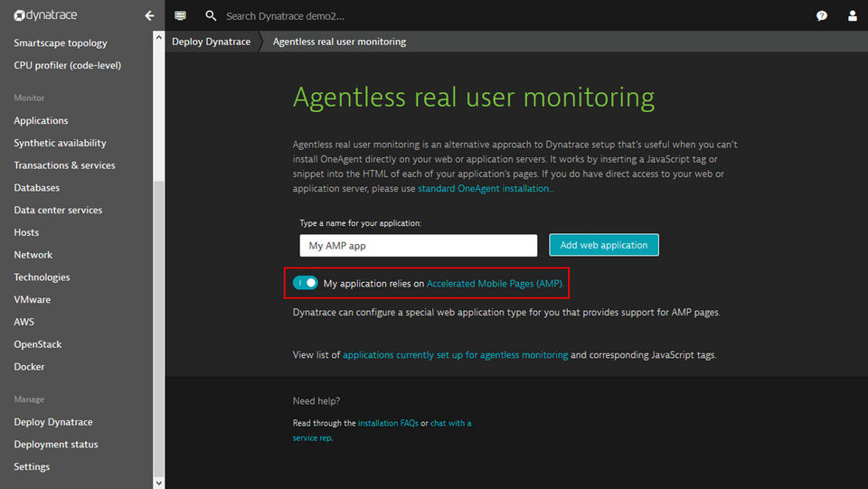The image size is (868, 489).
Task: Click the sidebar vertical scrollbar
Action: pos(160,325)
